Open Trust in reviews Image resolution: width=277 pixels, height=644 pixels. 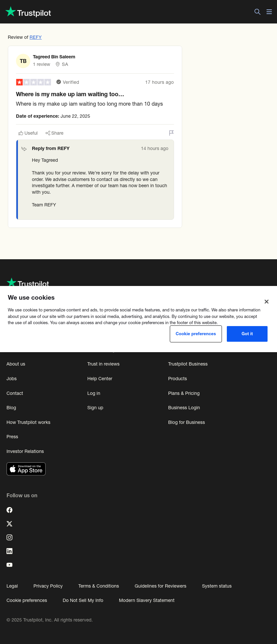coord(103,364)
